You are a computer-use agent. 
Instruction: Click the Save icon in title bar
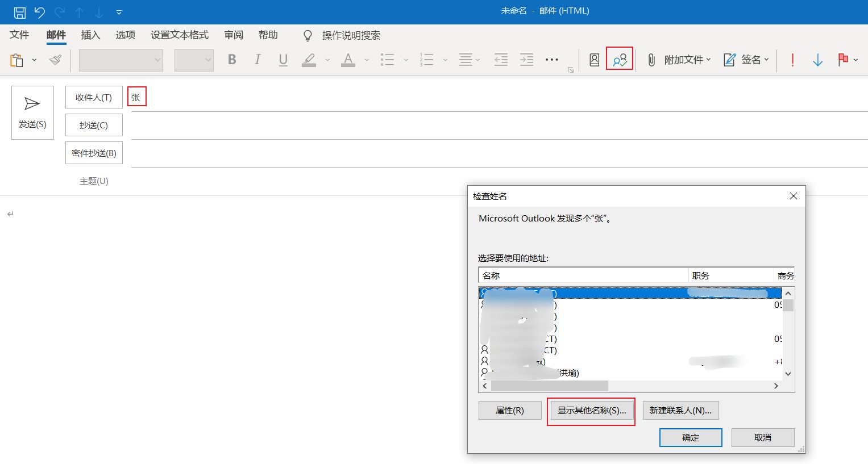(19, 12)
